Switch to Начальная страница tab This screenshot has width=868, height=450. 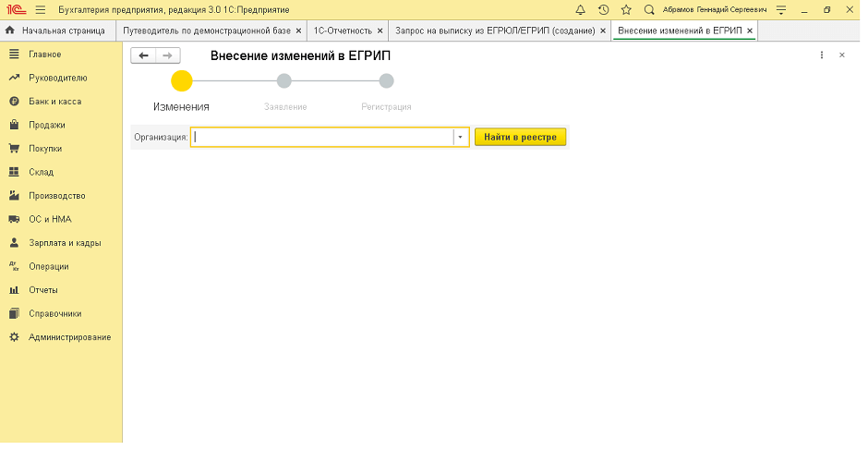pyautogui.click(x=57, y=30)
